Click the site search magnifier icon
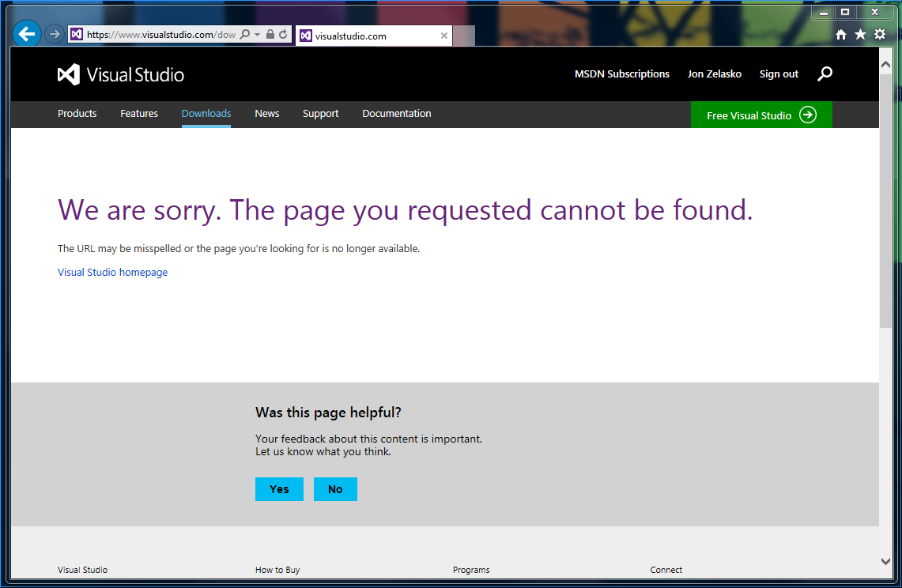The image size is (902, 588). coord(825,73)
